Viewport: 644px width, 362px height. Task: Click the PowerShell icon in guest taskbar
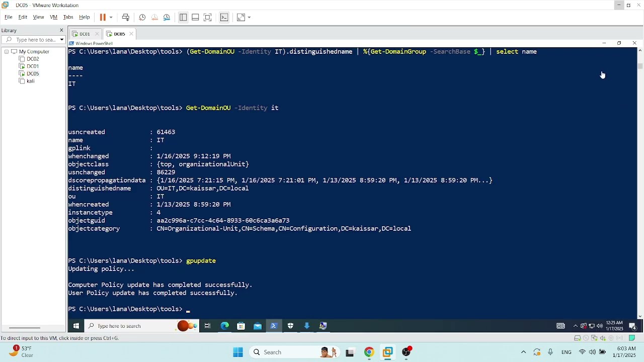point(274,326)
